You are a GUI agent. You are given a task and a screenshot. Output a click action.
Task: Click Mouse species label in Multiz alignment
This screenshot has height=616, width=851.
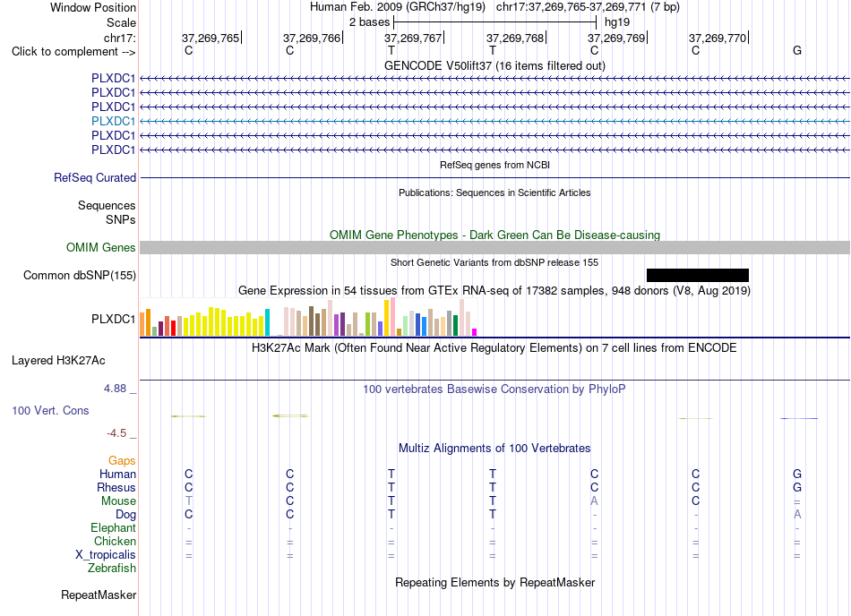pos(118,501)
